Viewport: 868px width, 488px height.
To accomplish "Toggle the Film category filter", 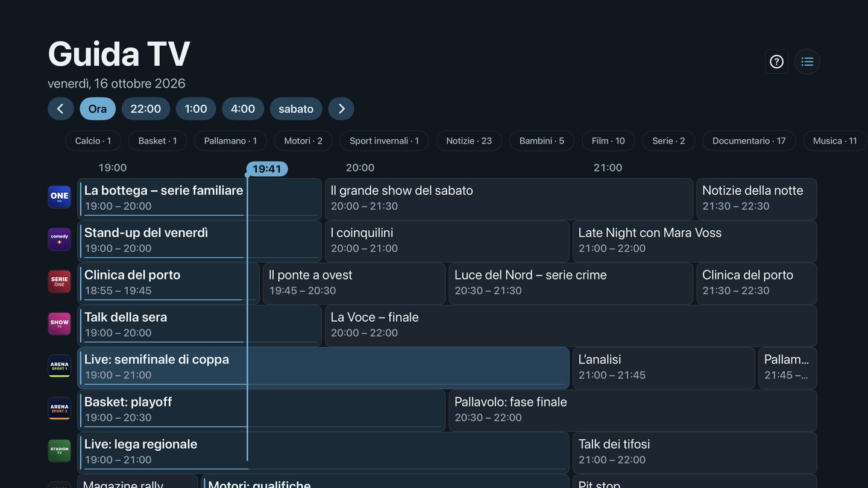I will [x=608, y=140].
